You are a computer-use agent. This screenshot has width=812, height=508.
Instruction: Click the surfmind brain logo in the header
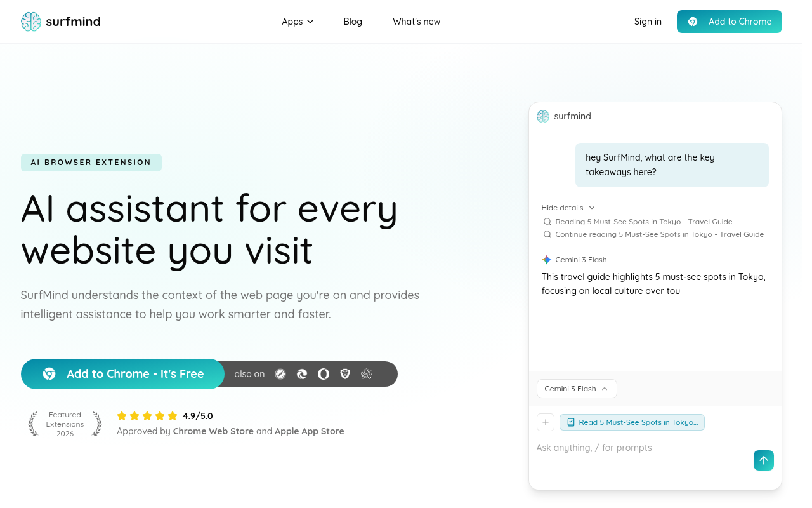tap(30, 22)
